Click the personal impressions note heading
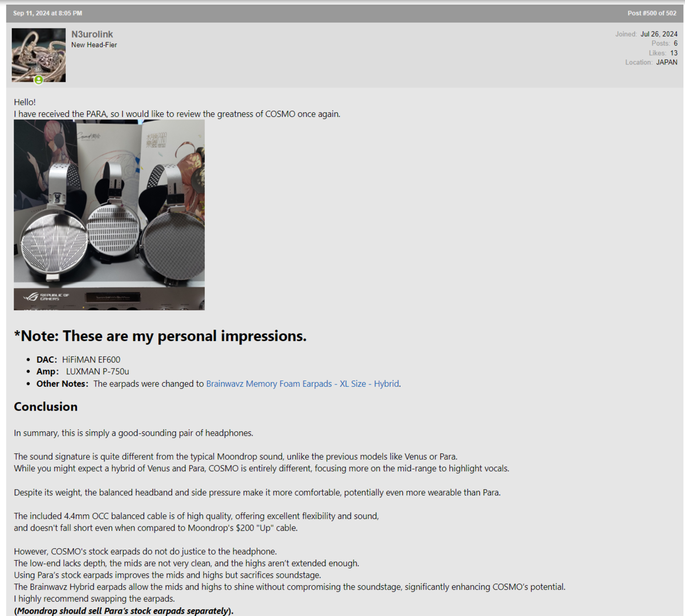The height and width of the screenshot is (616, 685). point(160,336)
